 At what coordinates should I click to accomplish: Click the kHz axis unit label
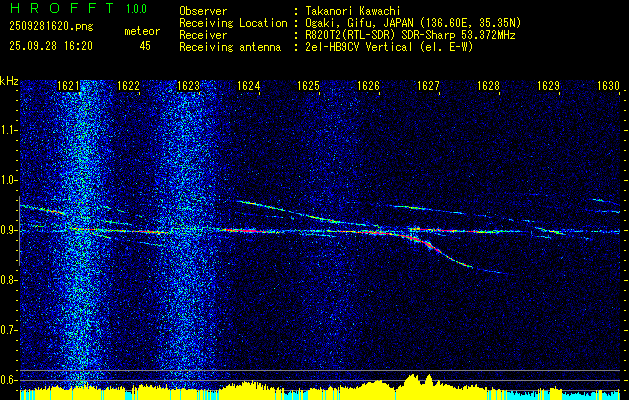coord(9,81)
